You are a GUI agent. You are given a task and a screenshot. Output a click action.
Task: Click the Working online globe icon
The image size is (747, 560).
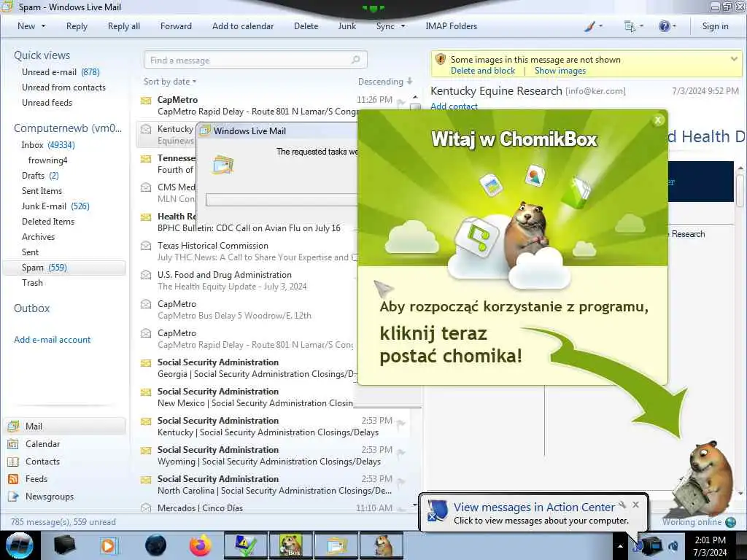tap(730, 522)
